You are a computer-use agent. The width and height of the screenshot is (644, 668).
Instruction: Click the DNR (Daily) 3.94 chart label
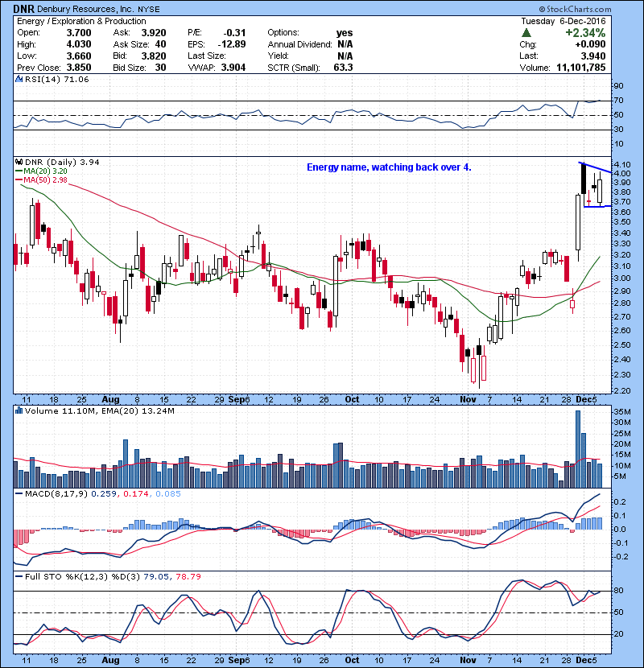62,162
